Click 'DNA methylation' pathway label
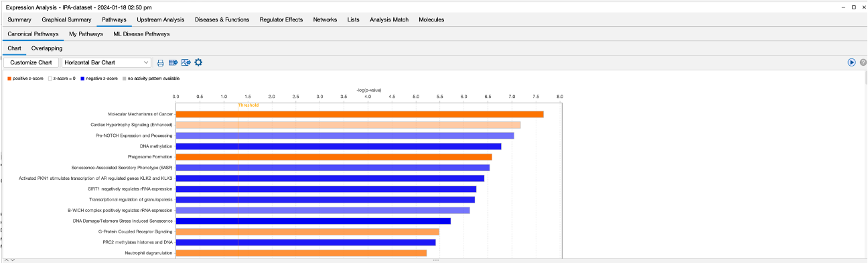Image resolution: width=868 pixels, height=263 pixels. pyautogui.click(x=156, y=146)
